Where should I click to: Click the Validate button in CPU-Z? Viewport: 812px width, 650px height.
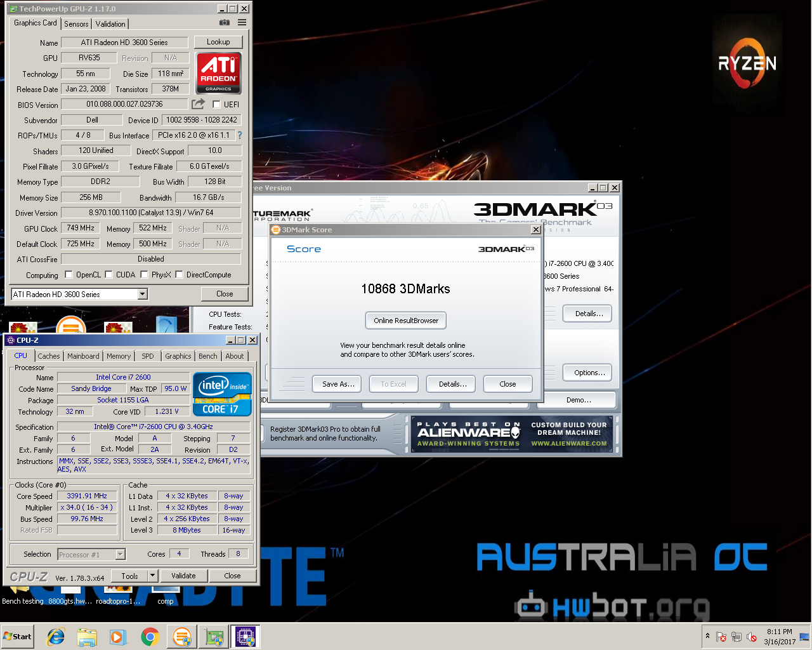tap(183, 576)
